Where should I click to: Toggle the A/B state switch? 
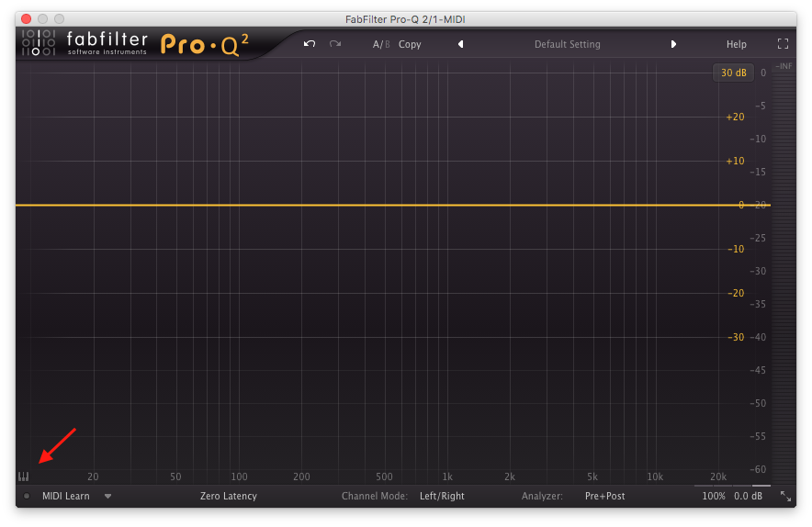pyautogui.click(x=381, y=44)
